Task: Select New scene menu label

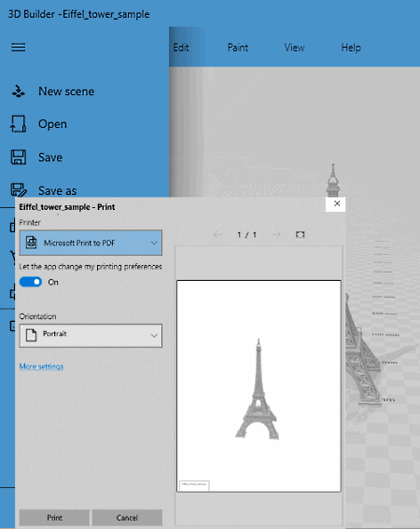Action: tap(66, 91)
